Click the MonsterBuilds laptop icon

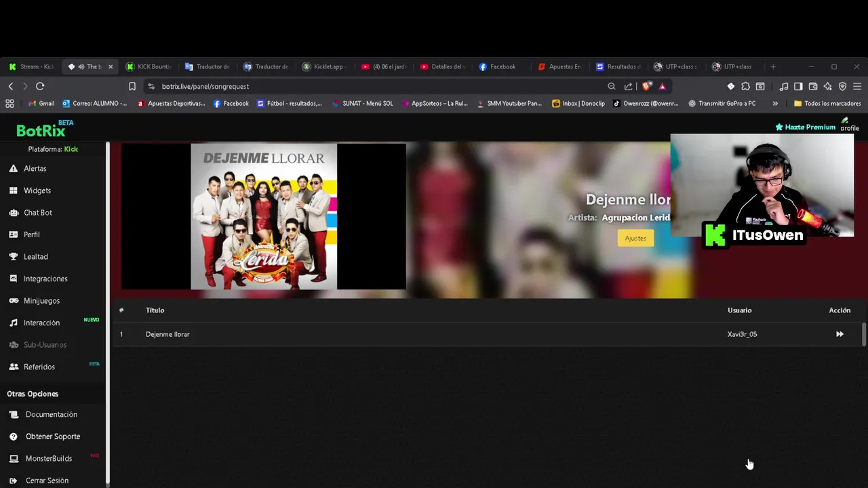pos(13,458)
